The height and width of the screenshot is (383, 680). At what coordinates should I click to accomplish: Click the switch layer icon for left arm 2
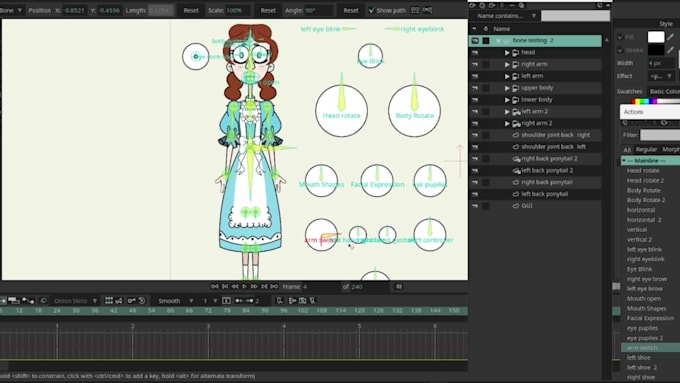[x=516, y=111]
